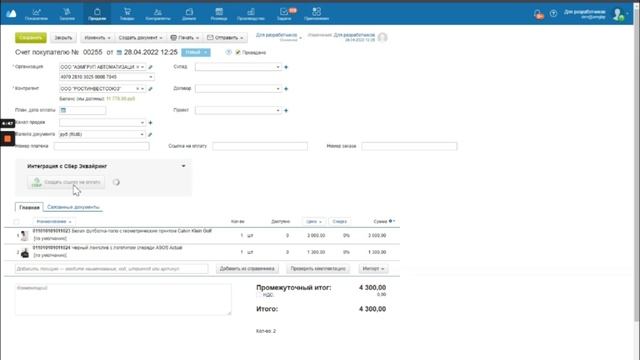Click the MoySklad logo icon
This screenshot has height=360, width=640.
[11, 14]
